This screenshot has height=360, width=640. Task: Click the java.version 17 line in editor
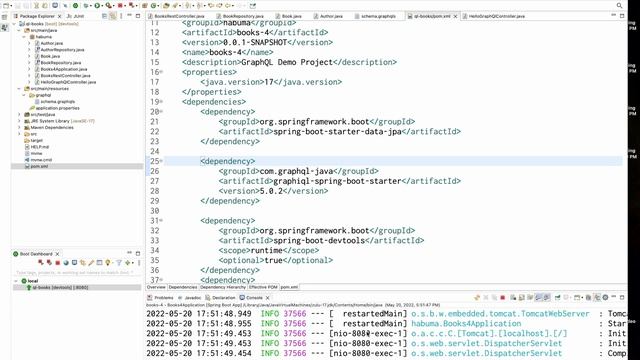tap(271, 82)
